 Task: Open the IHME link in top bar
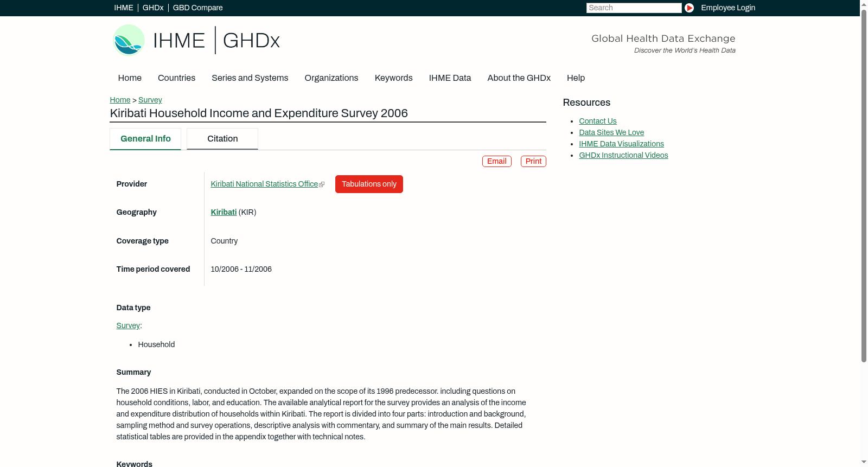click(x=124, y=8)
